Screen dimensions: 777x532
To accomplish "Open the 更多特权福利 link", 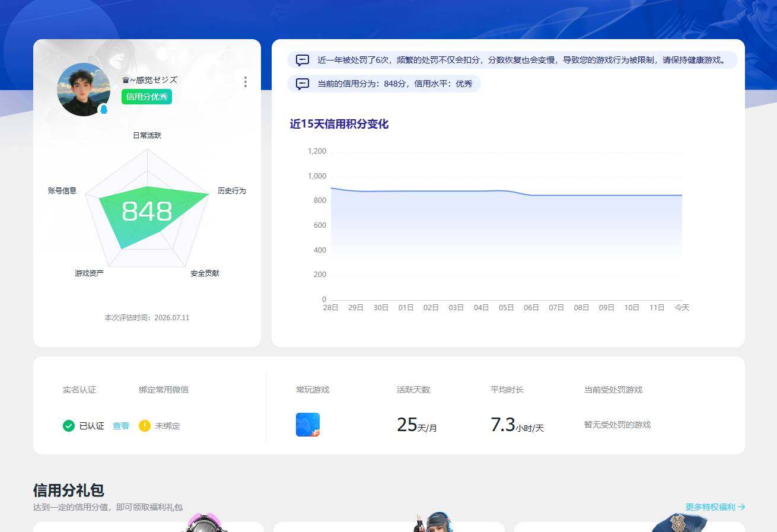I will tap(715, 507).
